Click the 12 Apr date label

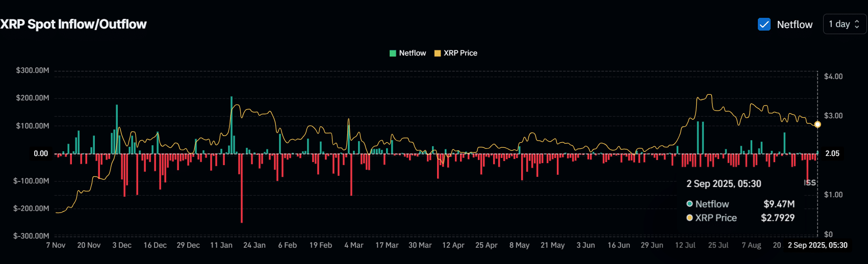453,245
